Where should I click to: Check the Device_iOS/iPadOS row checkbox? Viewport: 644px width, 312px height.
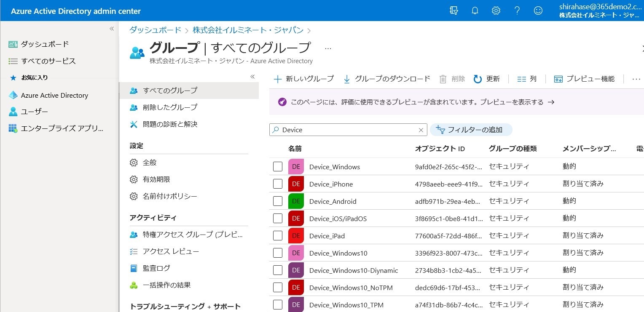278,219
